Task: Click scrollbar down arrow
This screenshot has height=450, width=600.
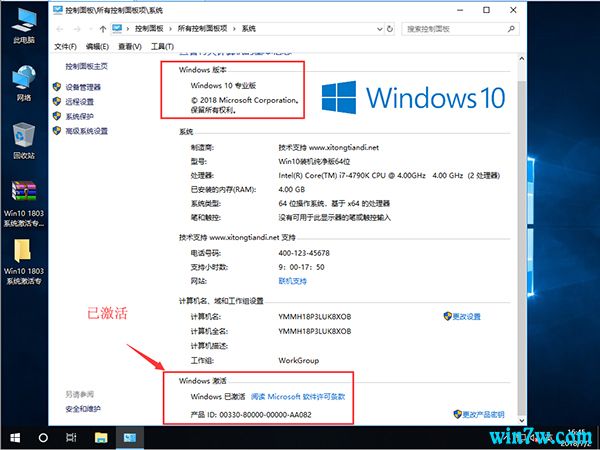Action: [x=521, y=420]
